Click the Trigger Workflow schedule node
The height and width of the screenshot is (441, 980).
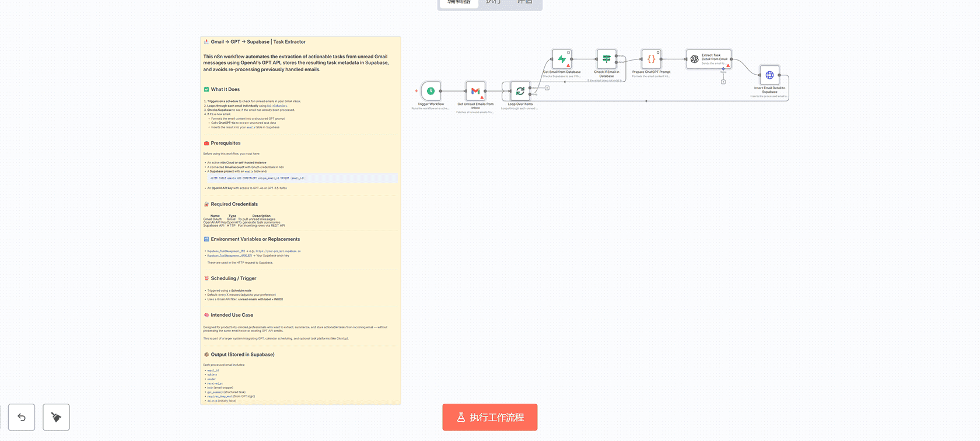coord(430,91)
